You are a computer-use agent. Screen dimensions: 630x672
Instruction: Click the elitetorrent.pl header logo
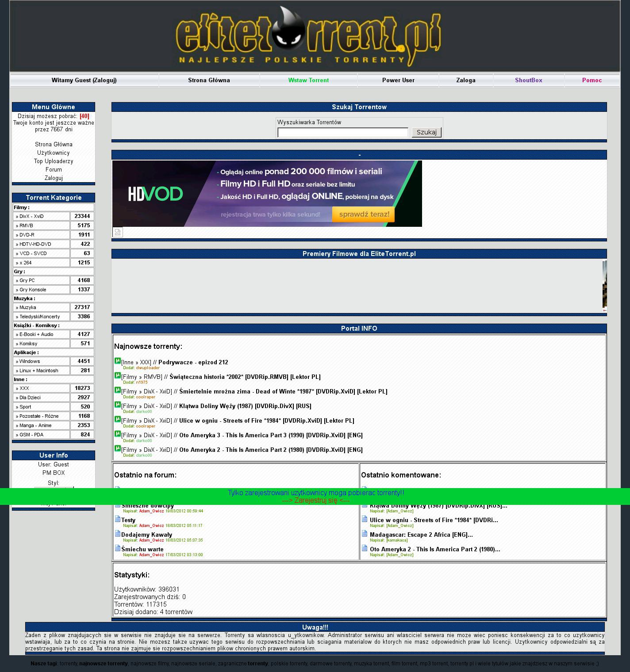(x=308, y=36)
